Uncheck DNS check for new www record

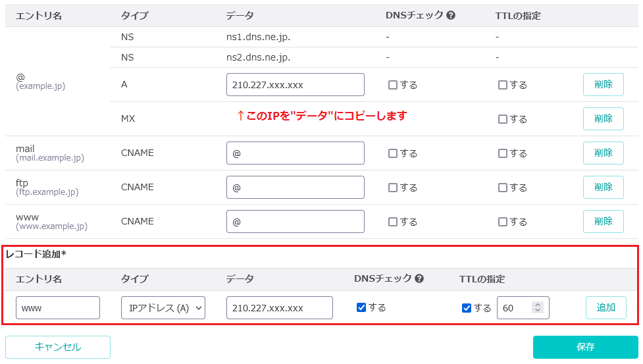(x=361, y=307)
